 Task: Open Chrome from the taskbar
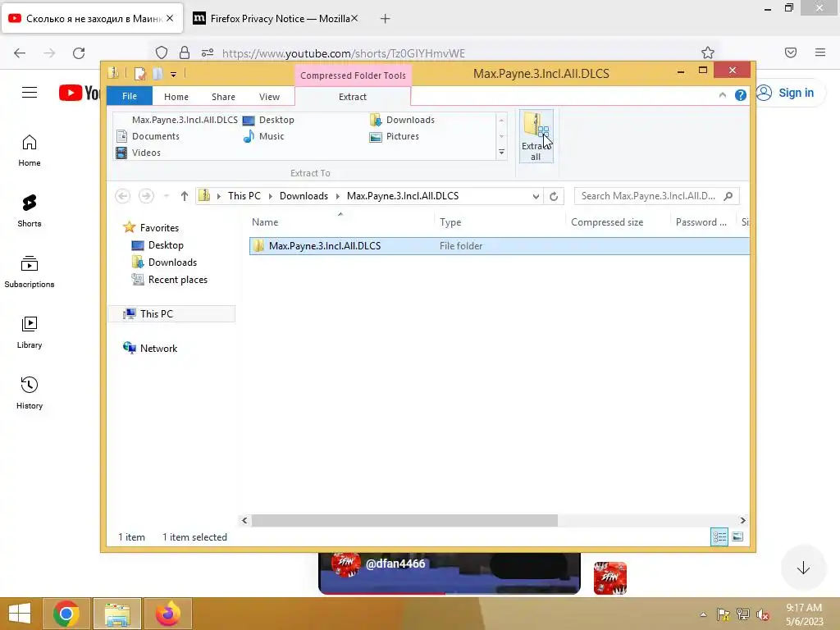66,614
